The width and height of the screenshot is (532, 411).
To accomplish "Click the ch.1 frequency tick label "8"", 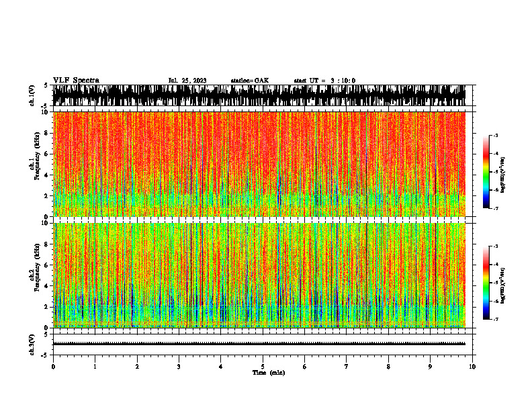I will click(47, 133).
